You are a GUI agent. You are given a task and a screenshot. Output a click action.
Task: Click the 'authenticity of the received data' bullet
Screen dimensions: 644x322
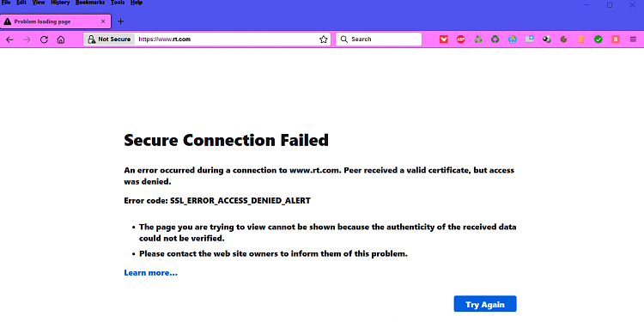tap(328, 233)
